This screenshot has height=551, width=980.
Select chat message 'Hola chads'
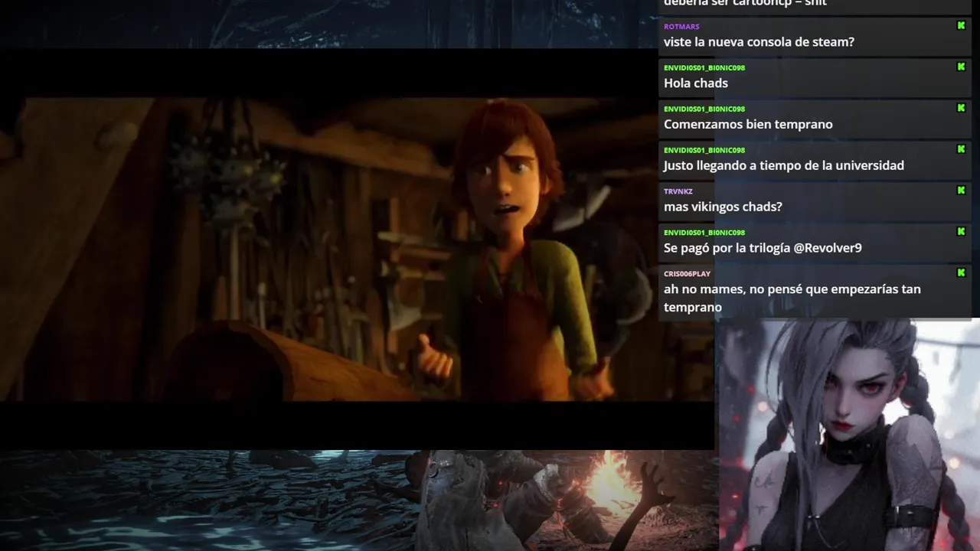pyautogui.click(x=696, y=83)
